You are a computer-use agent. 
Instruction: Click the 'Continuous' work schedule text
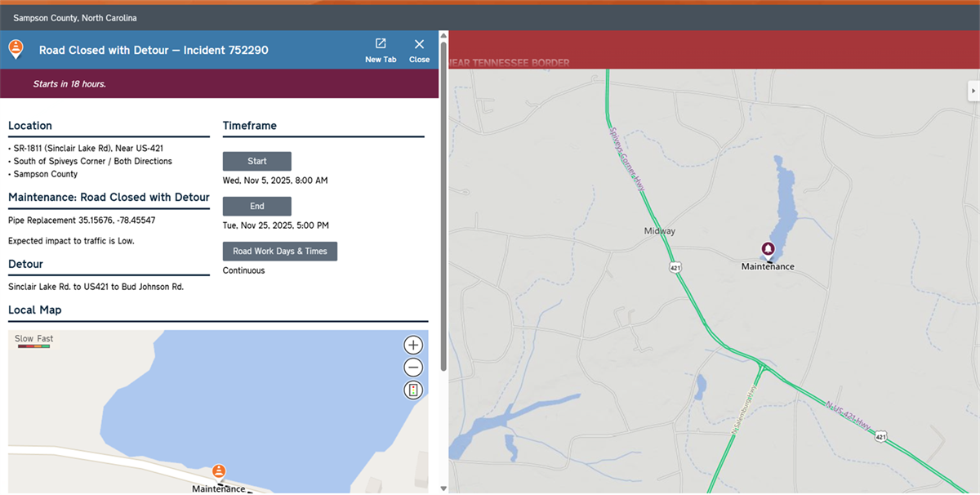click(x=244, y=270)
